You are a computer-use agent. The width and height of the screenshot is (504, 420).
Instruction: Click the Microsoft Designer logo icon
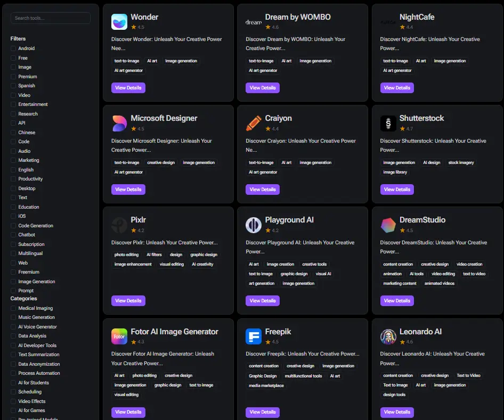coord(119,123)
